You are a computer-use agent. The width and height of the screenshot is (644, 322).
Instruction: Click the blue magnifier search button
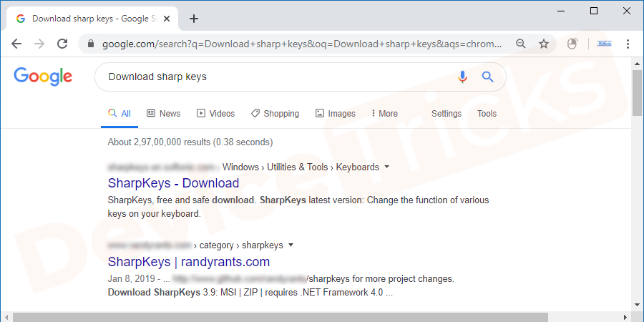coord(487,77)
